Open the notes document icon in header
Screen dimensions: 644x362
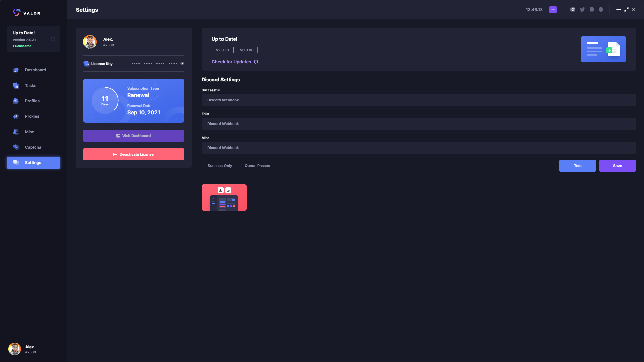click(592, 10)
